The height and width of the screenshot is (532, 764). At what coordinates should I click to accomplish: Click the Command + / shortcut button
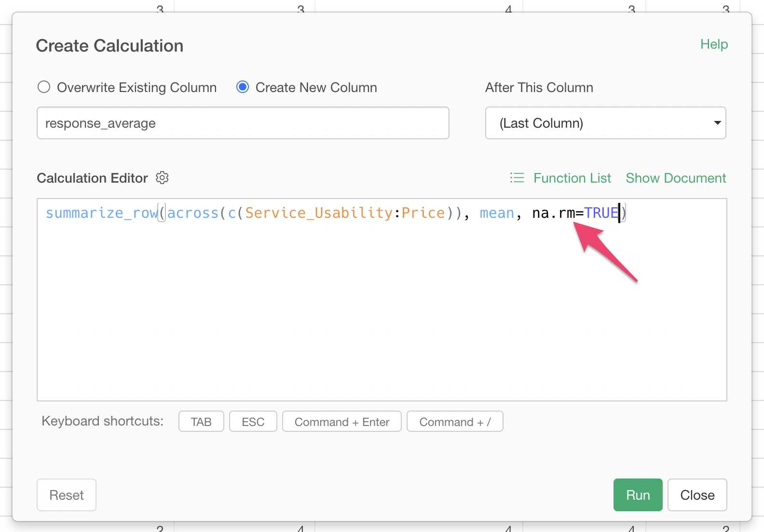point(454,422)
